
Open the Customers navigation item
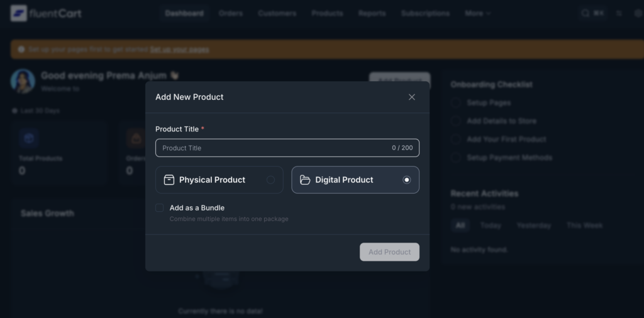[277, 13]
